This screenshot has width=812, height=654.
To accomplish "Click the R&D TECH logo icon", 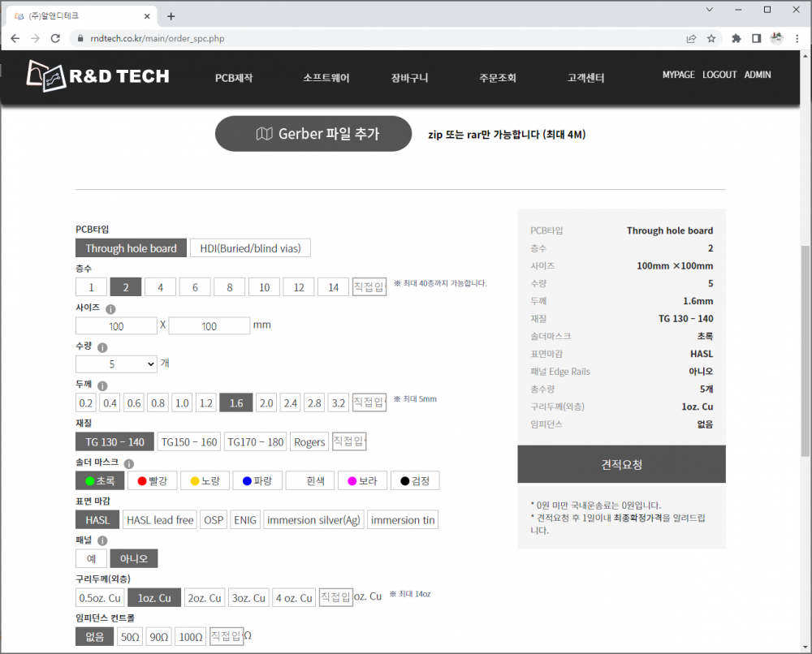I will 45,76.
